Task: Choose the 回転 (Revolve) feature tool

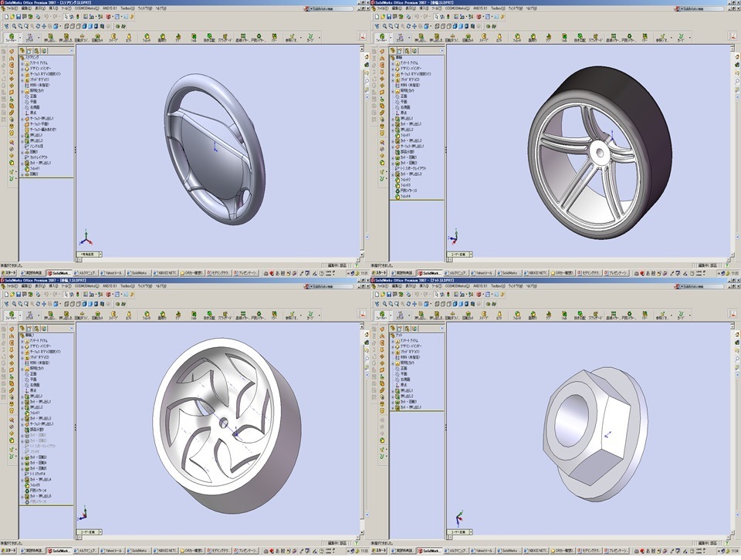Action: pyautogui.click(x=82, y=34)
